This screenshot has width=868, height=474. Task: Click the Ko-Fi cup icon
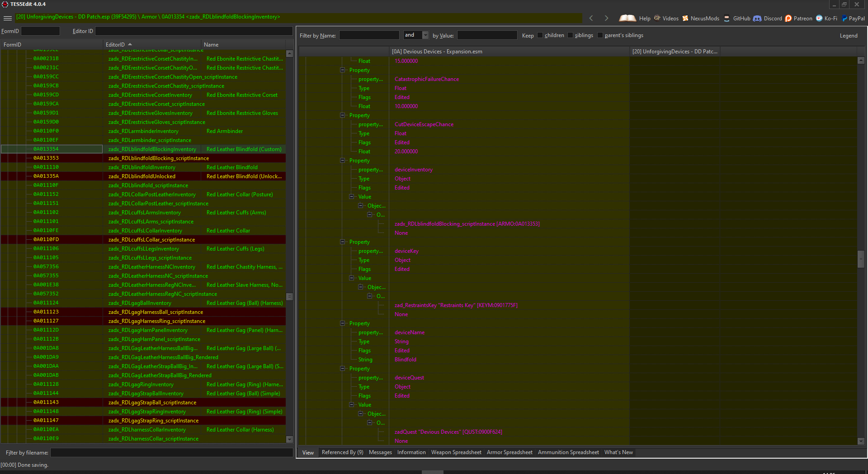(x=819, y=18)
